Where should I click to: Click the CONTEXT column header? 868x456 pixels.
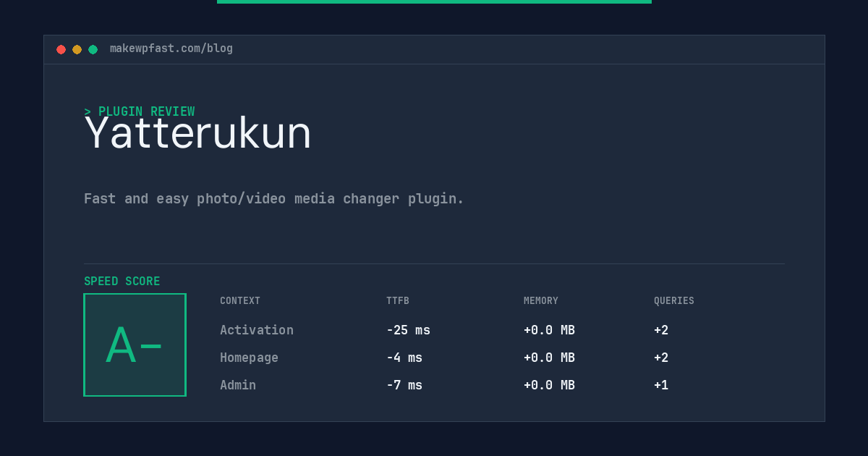[240, 301]
